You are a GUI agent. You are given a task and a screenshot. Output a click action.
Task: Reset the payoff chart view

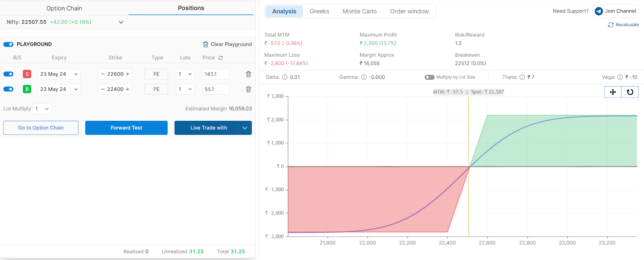[630, 92]
